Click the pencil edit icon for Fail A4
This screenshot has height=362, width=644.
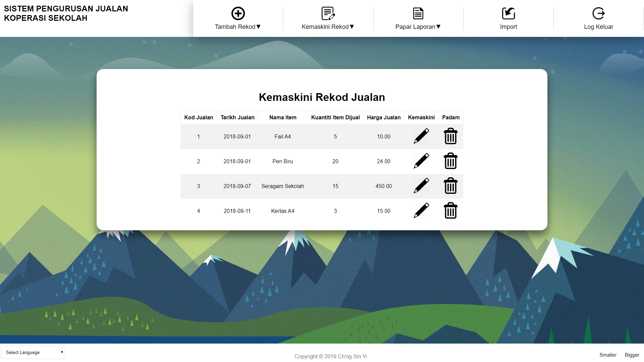point(421,136)
